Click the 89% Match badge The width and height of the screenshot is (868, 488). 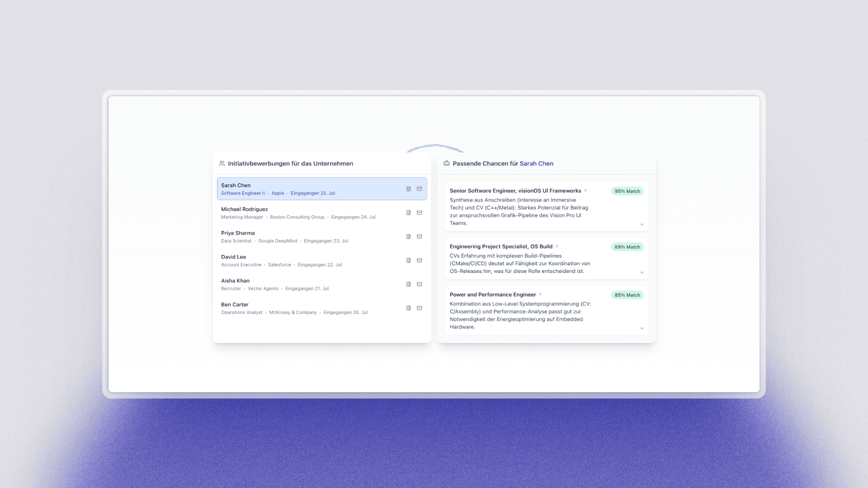(627, 247)
